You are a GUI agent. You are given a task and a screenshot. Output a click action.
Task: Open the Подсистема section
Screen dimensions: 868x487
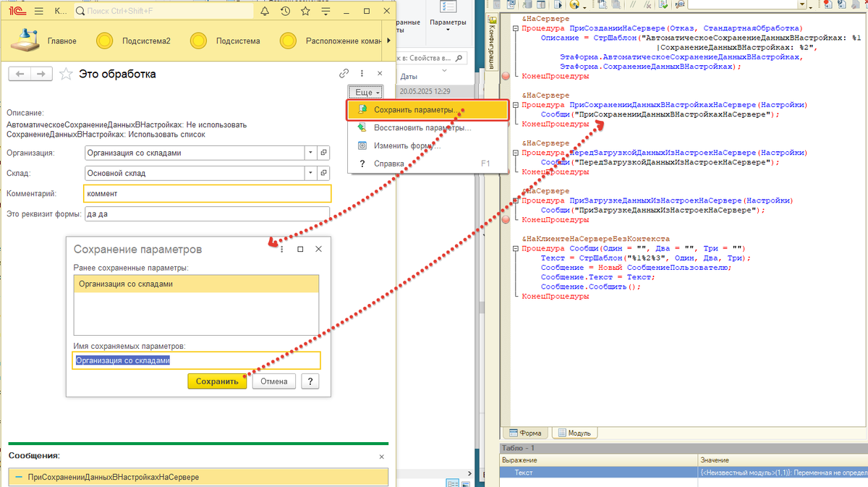[x=226, y=41]
